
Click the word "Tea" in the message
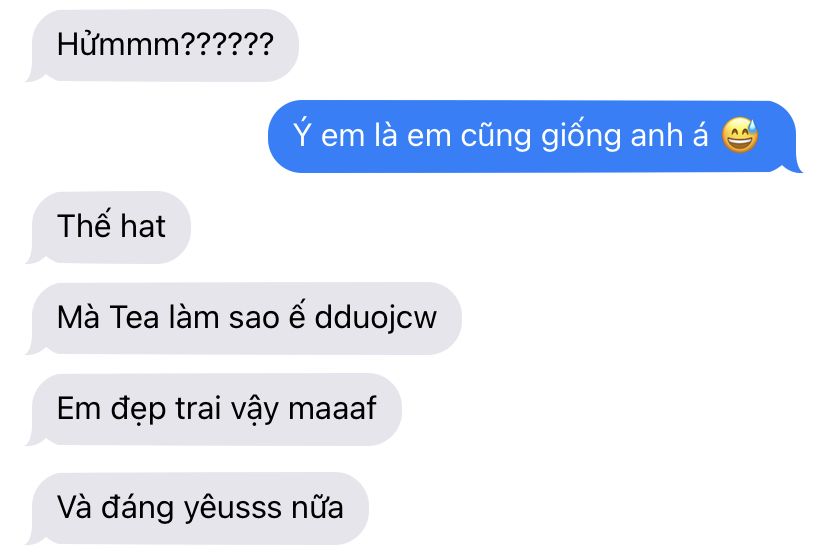coord(134,318)
